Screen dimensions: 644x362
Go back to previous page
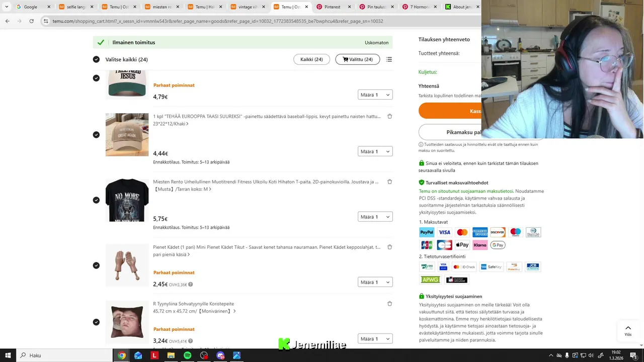pyautogui.click(x=7, y=21)
